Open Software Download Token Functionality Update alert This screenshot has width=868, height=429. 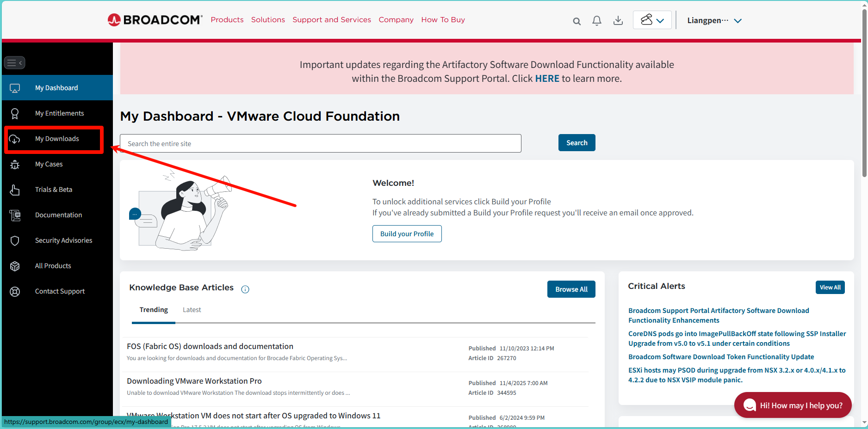pyautogui.click(x=721, y=357)
